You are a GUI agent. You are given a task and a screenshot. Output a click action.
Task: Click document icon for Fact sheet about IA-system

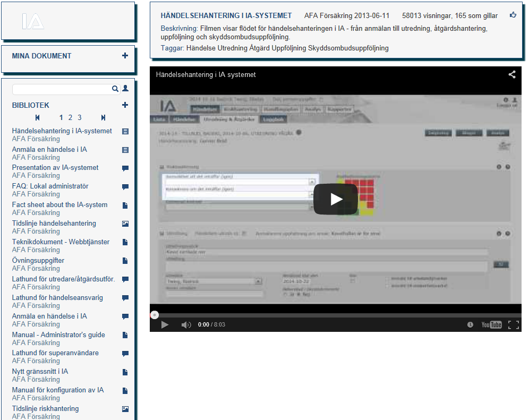pos(125,205)
